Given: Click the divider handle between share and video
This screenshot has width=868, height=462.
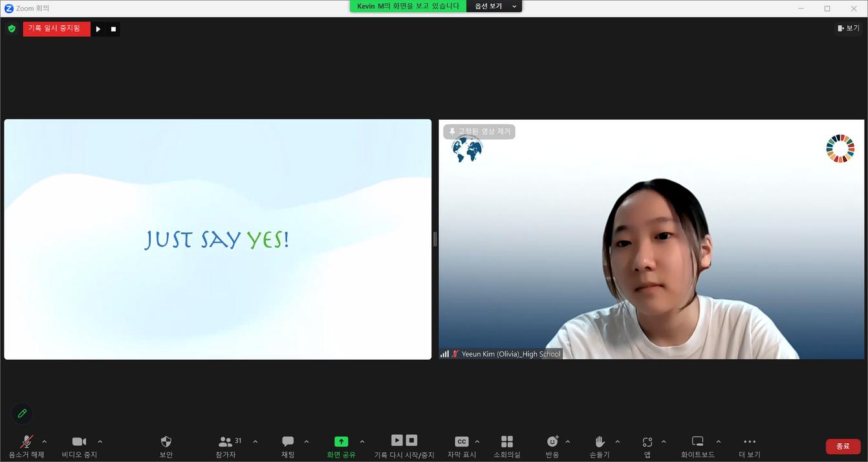Looking at the screenshot, I should tap(435, 239).
